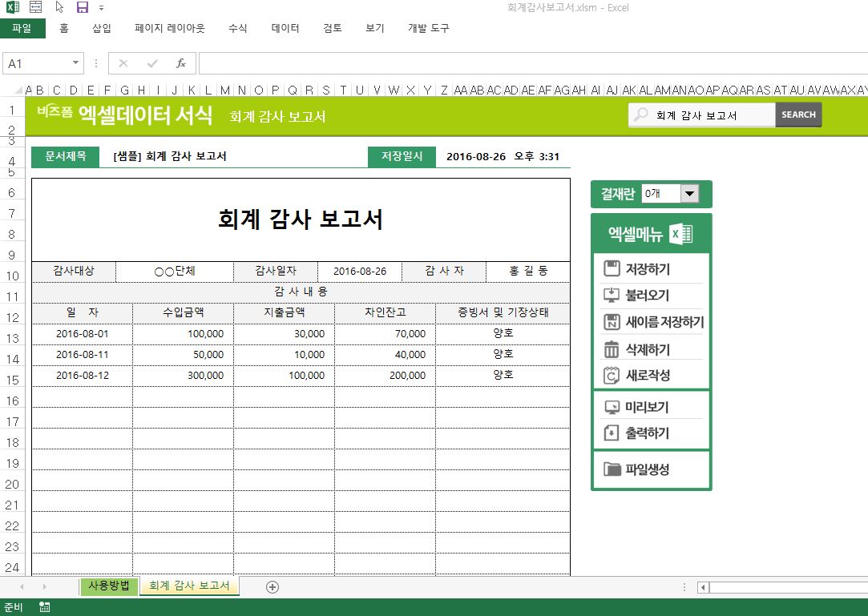Select the 차인잔고 cell 70,000
This screenshot has width=868, height=616.
click(385, 334)
